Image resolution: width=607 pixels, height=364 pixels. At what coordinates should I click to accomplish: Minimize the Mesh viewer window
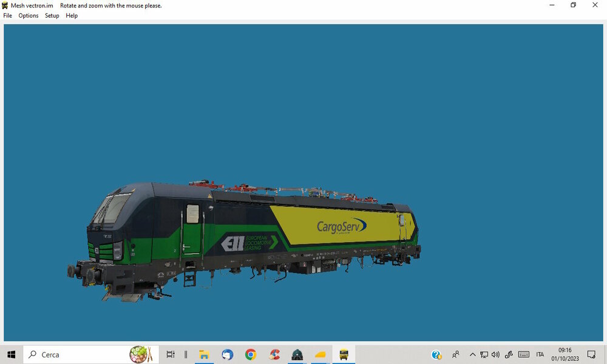click(552, 5)
